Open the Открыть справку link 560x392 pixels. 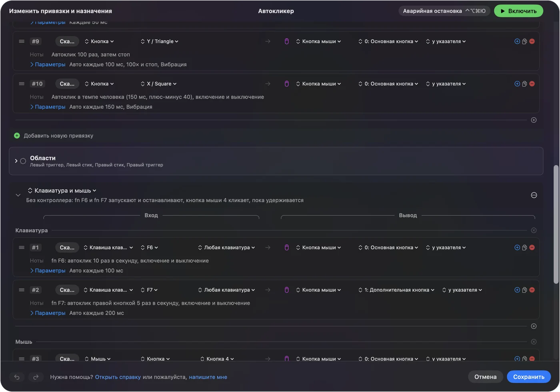118,377
